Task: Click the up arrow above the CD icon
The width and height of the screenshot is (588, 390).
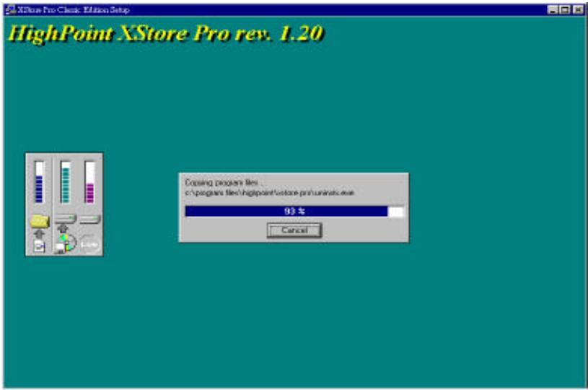Action: tap(63, 228)
